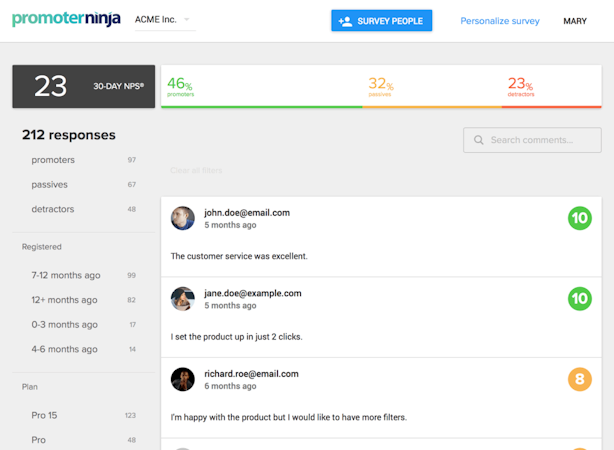Click the search magnifier icon
This screenshot has height=450, width=614.
click(479, 140)
